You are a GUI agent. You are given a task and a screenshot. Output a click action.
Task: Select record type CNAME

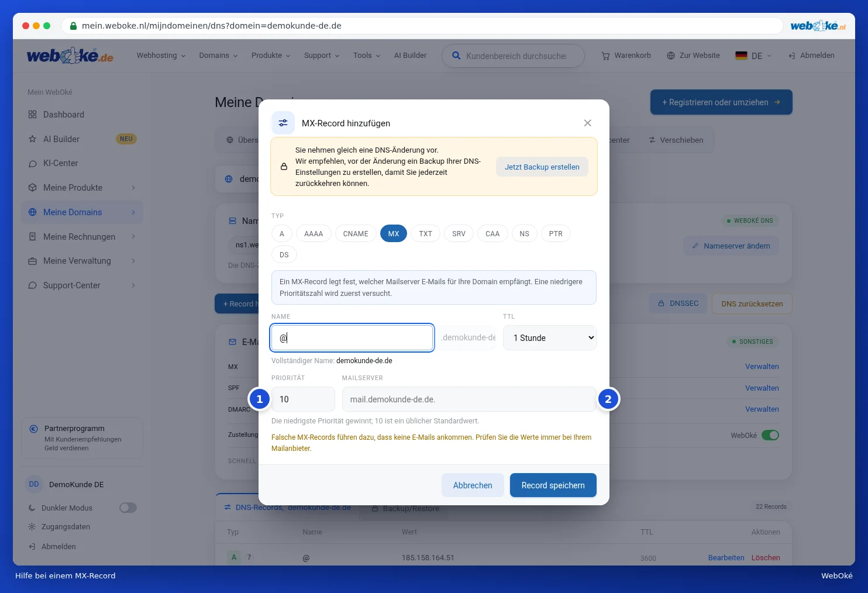356,234
